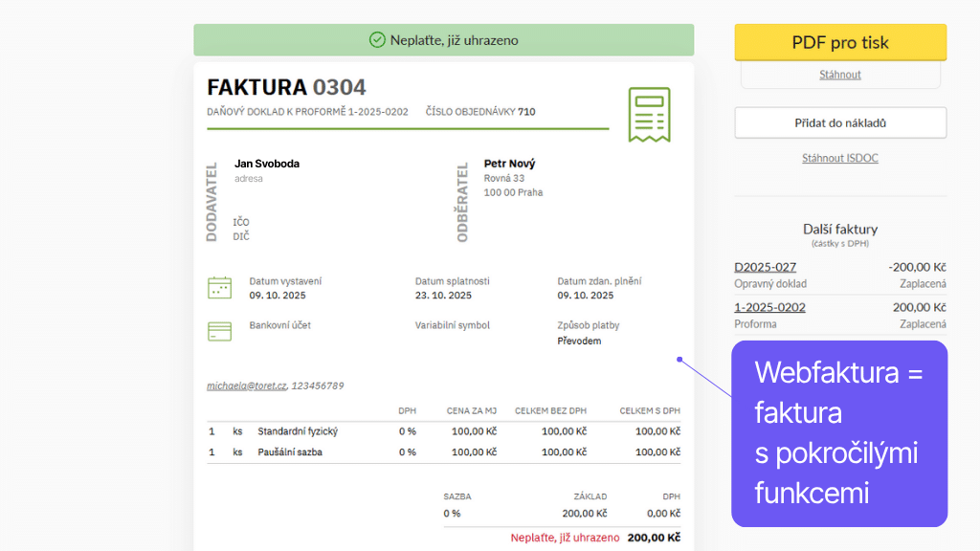The width and height of the screenshot is (980, 551).
Task: Click the customer name Petr Nový
Action: tap(509, 164)
